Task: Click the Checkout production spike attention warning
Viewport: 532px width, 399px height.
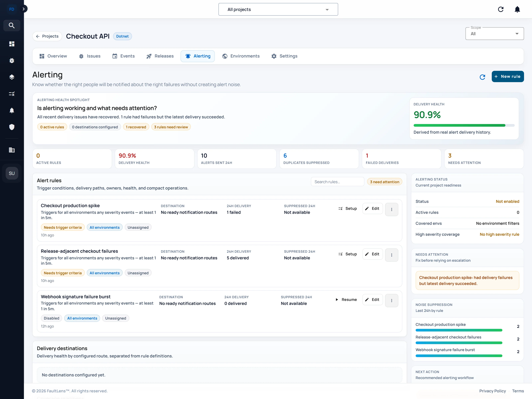Action: pos(467,280)
